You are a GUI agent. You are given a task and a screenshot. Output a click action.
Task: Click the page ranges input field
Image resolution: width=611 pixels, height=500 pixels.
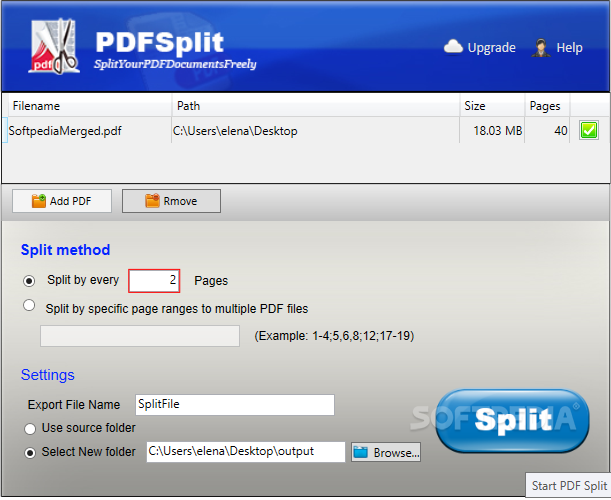tap(140, 336)
